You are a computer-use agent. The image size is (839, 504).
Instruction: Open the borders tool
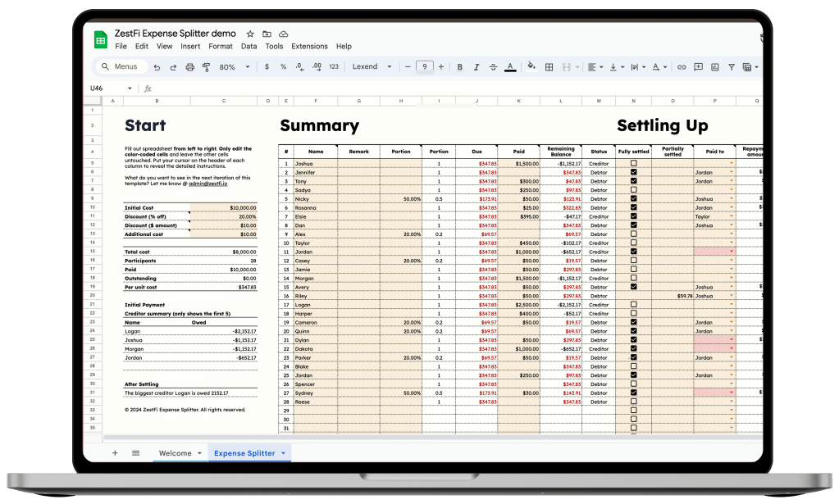pos(549,67)
